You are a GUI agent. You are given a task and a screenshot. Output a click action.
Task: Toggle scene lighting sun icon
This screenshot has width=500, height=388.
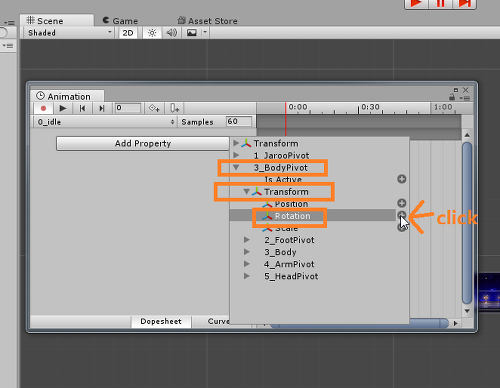click(152, 33)
